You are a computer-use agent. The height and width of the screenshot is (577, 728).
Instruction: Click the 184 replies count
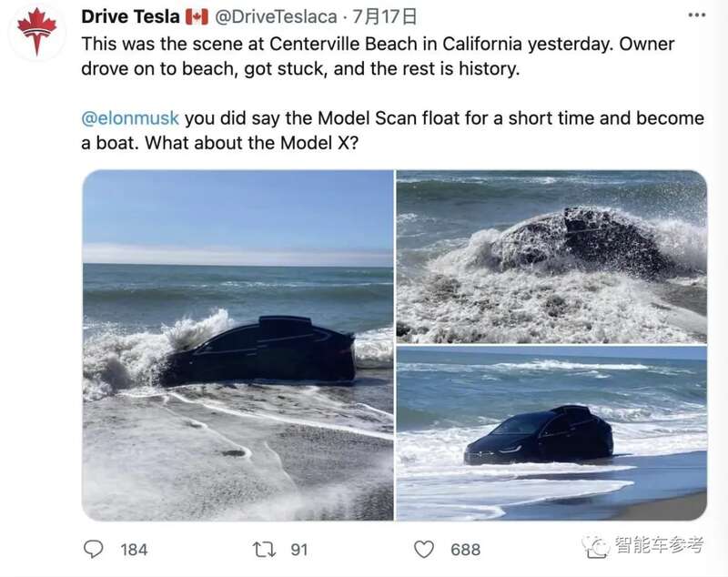tap(134, 549)
